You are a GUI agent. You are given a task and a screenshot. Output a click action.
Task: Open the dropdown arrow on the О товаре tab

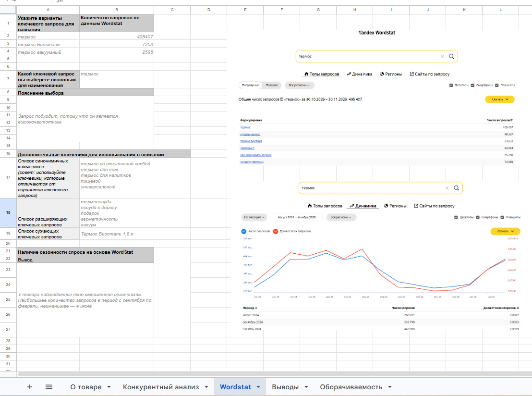109,387
